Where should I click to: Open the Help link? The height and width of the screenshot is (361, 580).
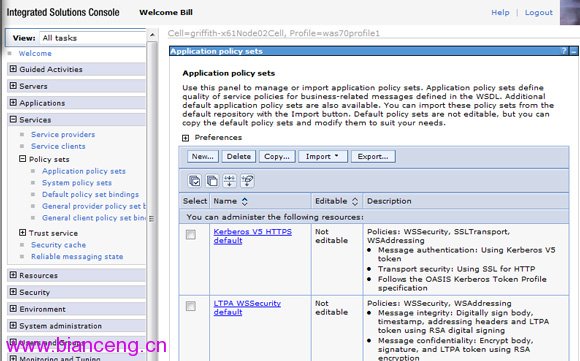500,13
